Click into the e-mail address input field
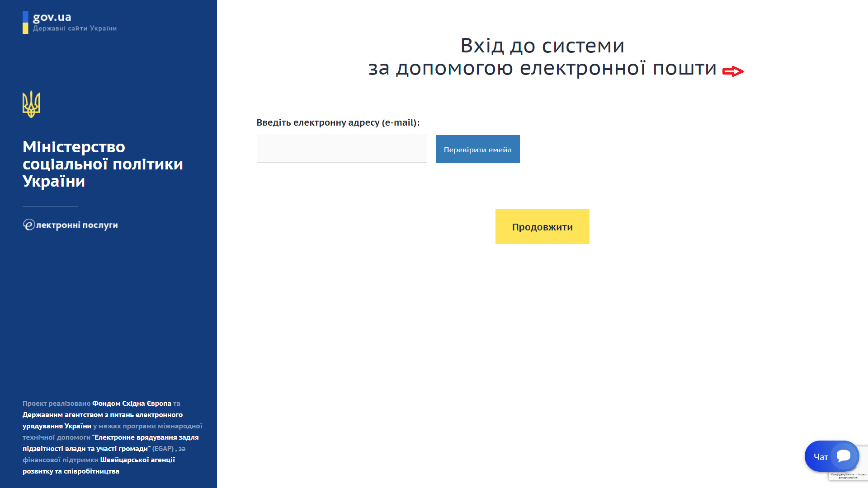This screenshot has height=488, width=868. coord(342,149)
